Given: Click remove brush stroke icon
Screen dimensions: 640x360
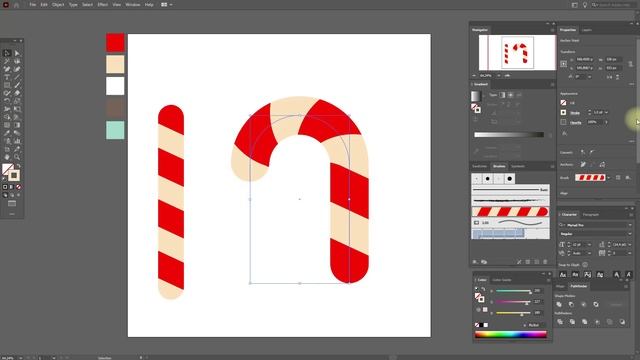Looking at the screenshot, I should pos(519,262).
